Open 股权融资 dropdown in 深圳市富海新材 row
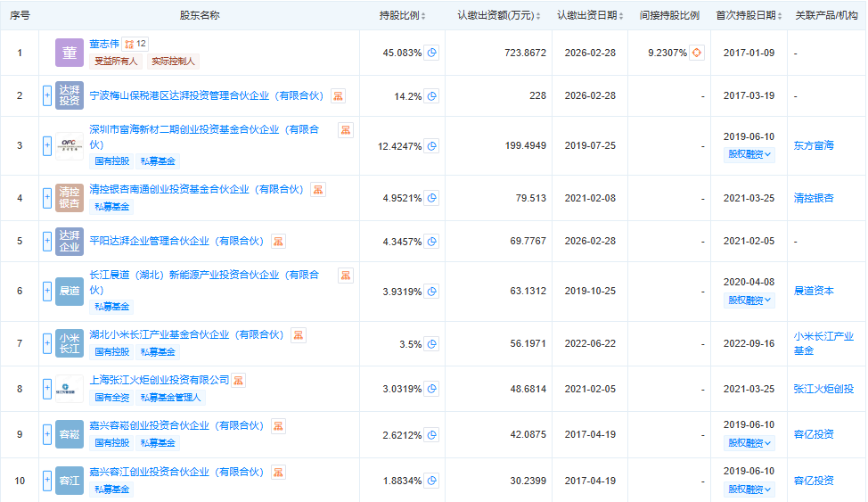Screen dimensions: 868x502 click(749, 154)
